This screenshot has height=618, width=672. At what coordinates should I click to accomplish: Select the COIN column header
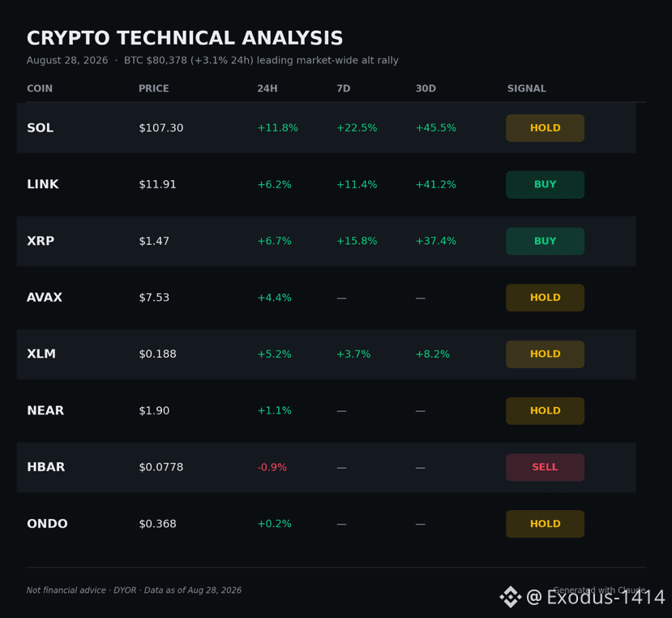pos(40,88)
